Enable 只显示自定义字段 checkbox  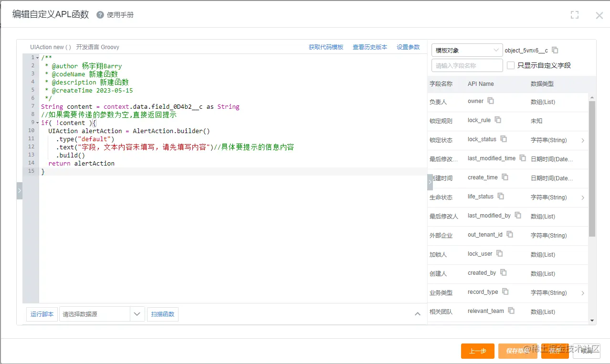(511, 65)
